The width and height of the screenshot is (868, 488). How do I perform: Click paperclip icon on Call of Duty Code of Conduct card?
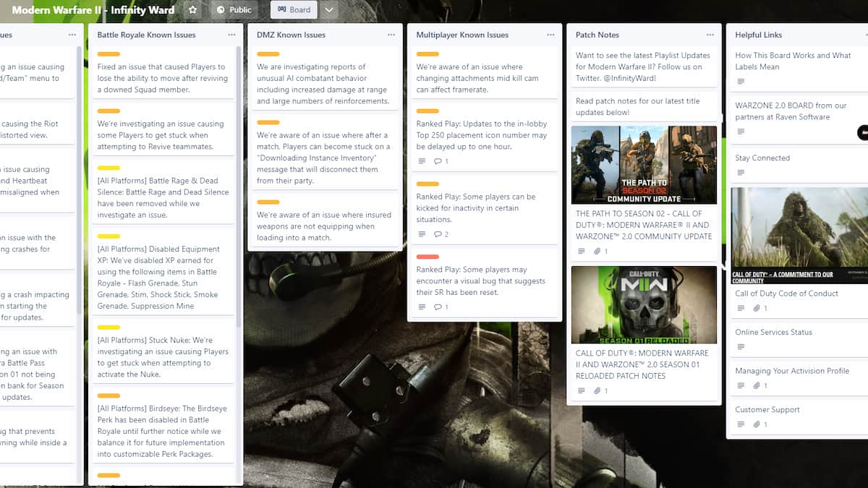(x=757, y=307)
